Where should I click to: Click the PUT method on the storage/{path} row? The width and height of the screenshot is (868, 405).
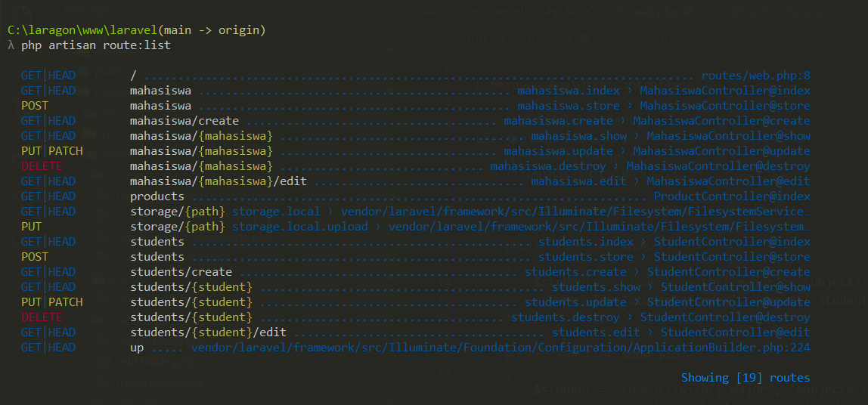click(x=31, y=227)
